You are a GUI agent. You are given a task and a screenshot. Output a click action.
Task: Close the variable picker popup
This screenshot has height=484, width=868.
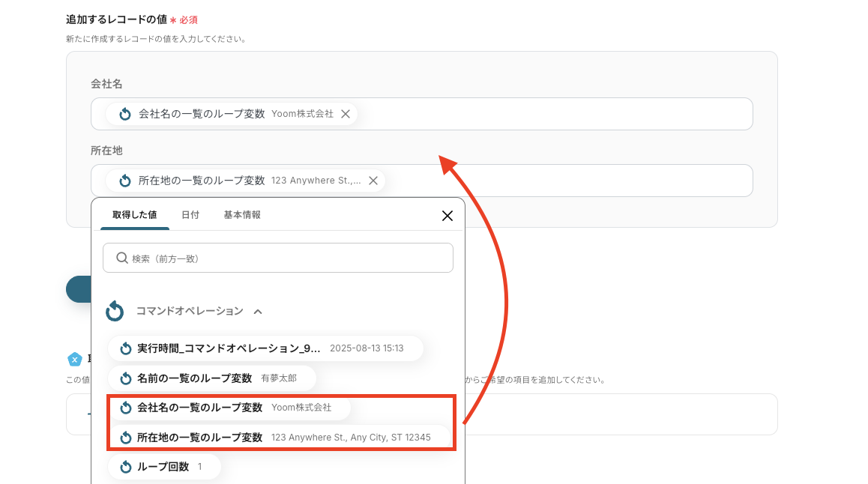tap(447, 216)
